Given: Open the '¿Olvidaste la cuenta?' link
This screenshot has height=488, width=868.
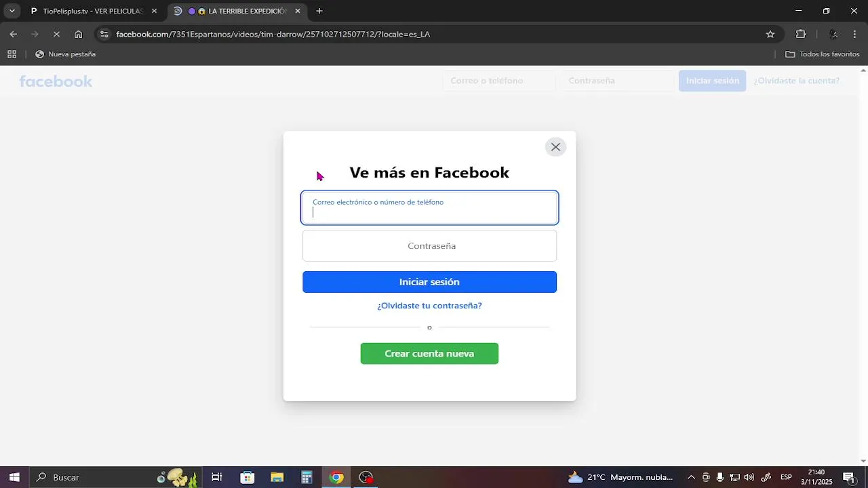Looking at the screenshot, I should tap(797, 81).
